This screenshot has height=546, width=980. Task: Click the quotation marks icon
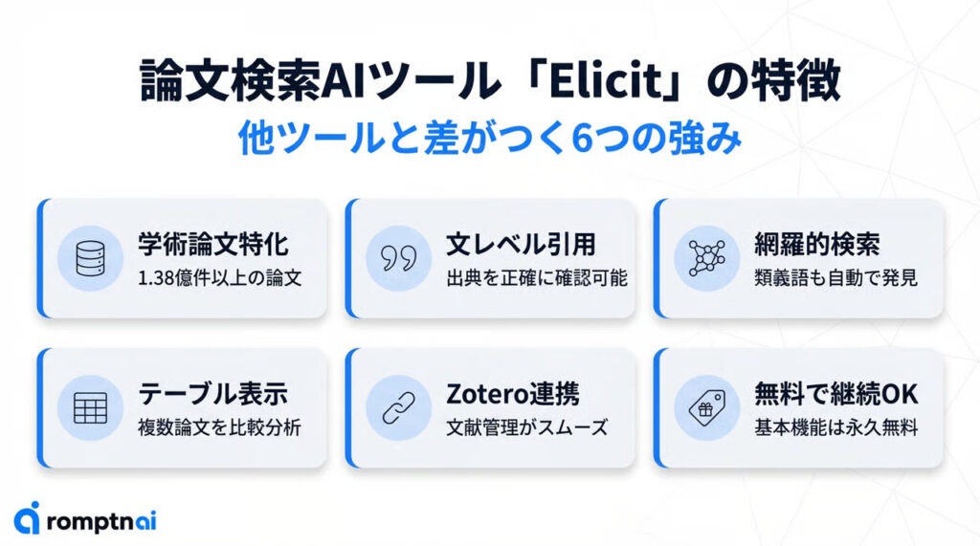[398, 257]
